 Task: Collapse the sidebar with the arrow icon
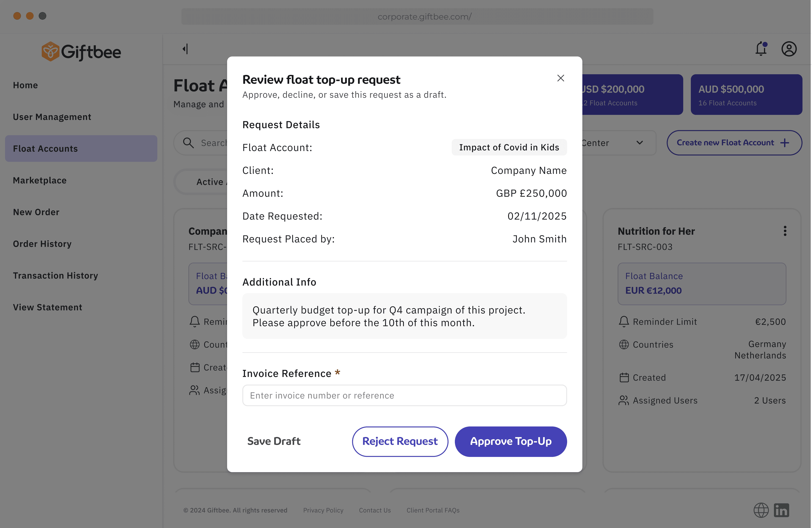coord(185,49)
